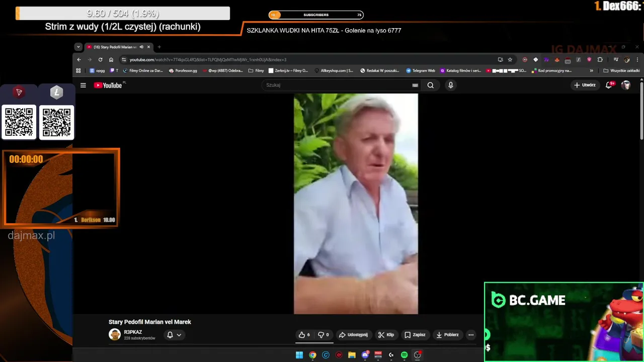Open the more actions three-dot menu
The image size is (644, 362).
pyautogui.click(x=471, y=335)
